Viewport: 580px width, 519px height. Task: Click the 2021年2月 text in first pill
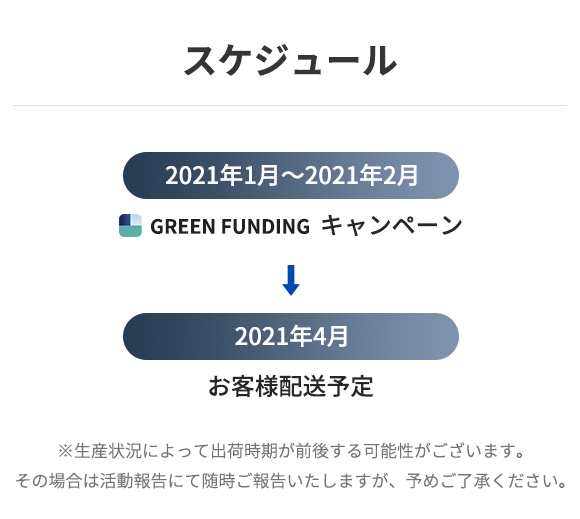click(362, 175)
